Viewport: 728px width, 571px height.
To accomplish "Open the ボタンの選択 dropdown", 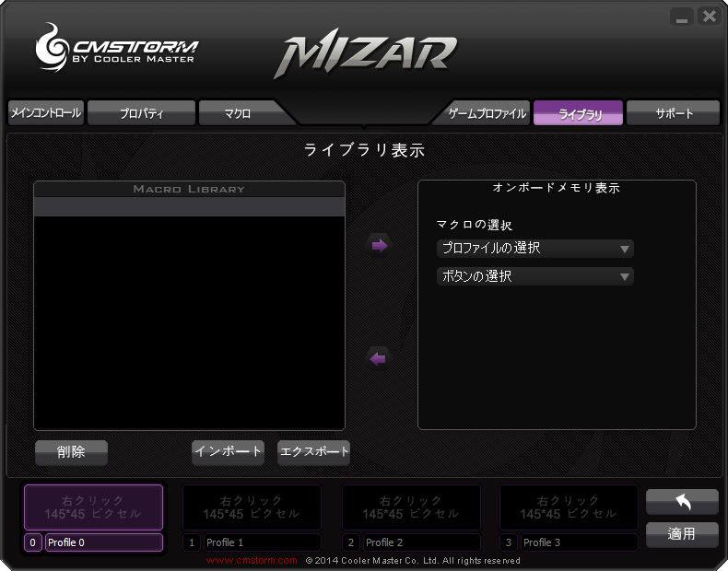I will 534,276.
